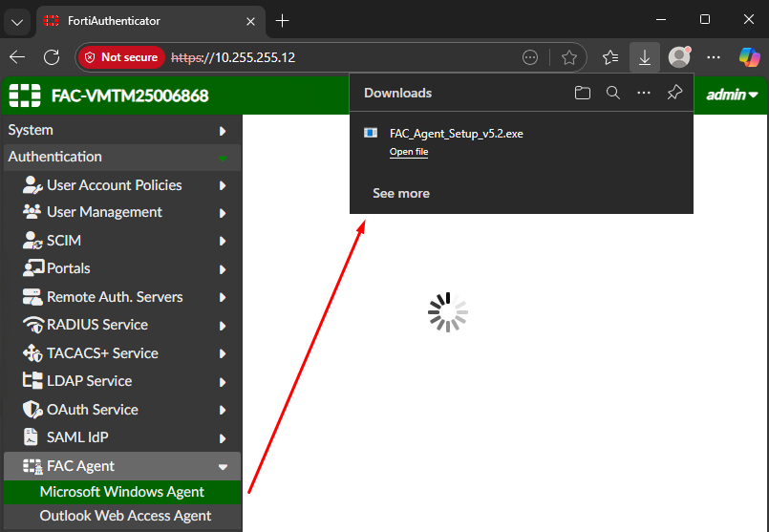
Task: Click Open file link for downloaded installer
Action: coord(409,152)
